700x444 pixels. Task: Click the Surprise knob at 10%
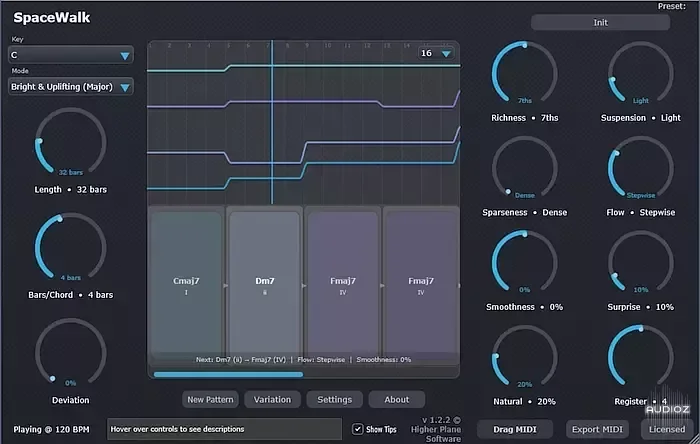coord(641,263)
